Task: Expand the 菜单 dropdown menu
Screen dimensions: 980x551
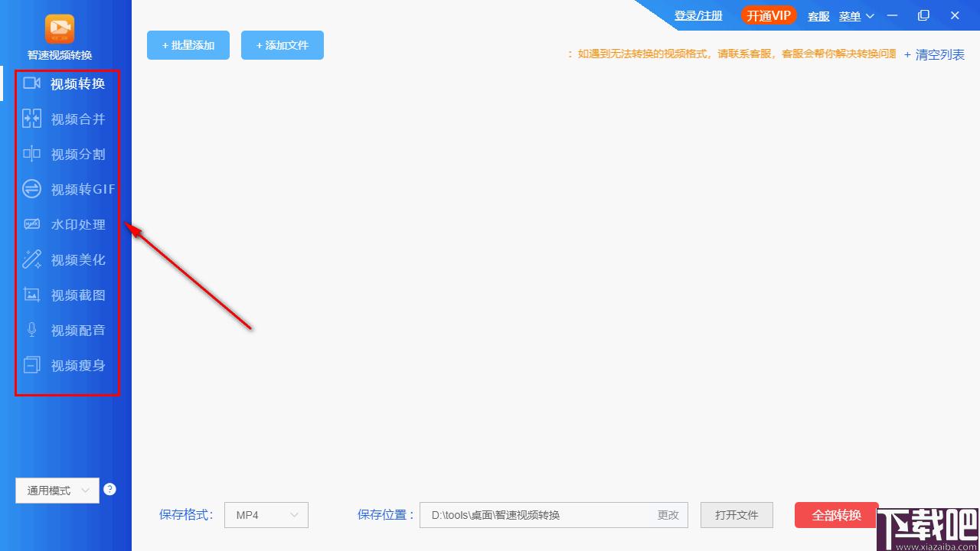Action: coord(856,16)
